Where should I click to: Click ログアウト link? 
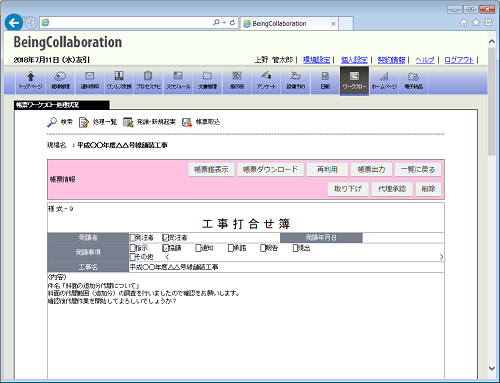point(459,60)
